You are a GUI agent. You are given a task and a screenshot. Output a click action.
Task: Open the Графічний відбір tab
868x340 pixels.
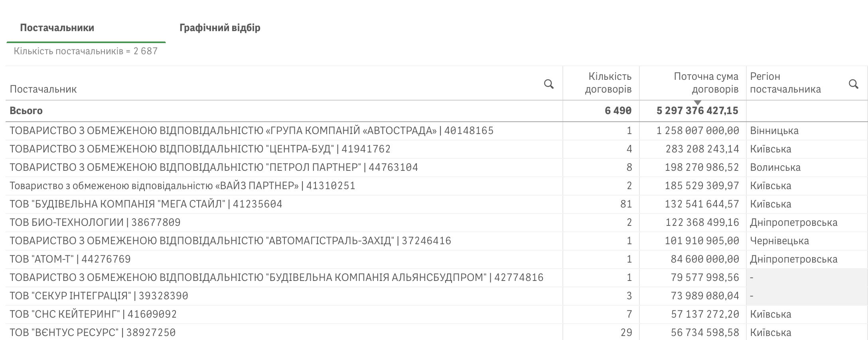coord(220,28)
